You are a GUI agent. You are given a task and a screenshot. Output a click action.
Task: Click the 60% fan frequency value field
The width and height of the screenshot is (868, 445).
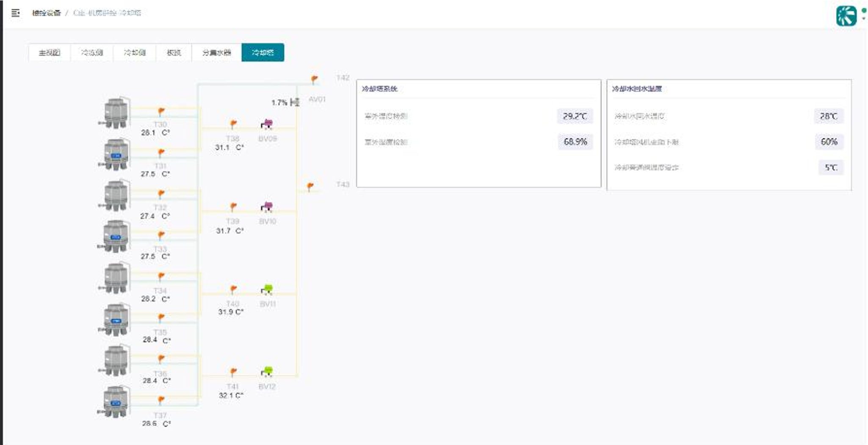point(829,142)
